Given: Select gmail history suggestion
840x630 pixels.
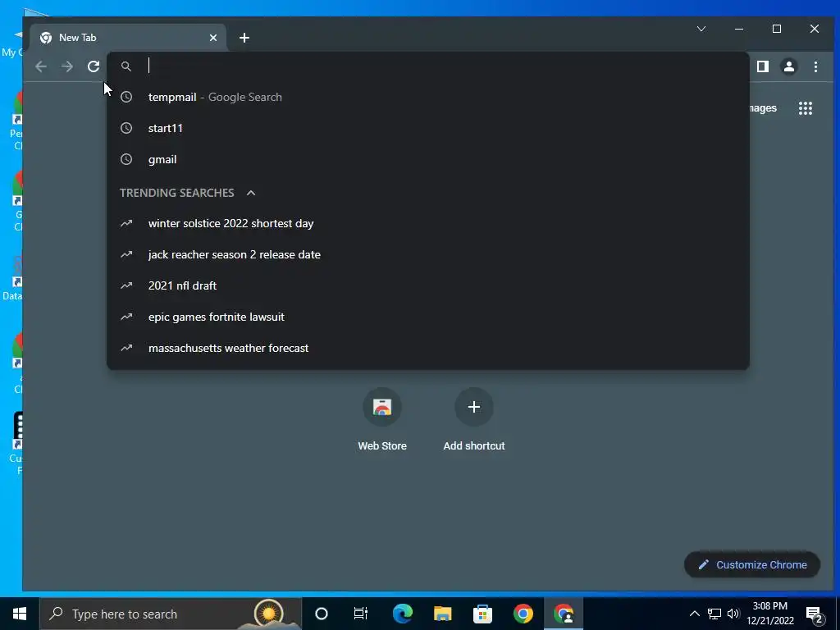Looking at the screenshot, I should coord(428,159).
